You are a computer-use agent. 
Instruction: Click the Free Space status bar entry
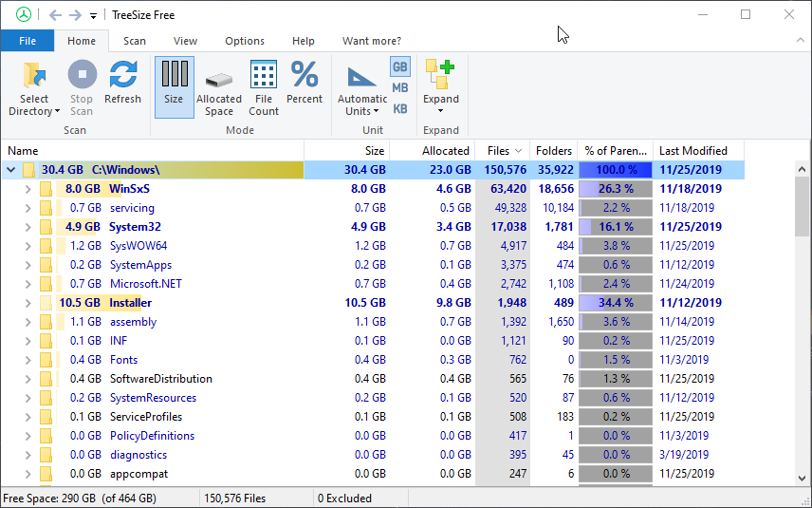pos(80,499)
